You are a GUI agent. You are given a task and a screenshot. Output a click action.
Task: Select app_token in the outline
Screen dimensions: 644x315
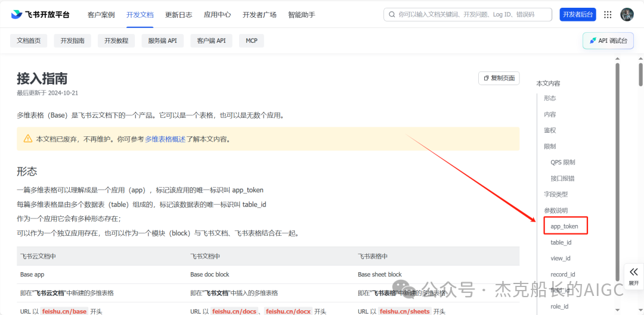564,226
